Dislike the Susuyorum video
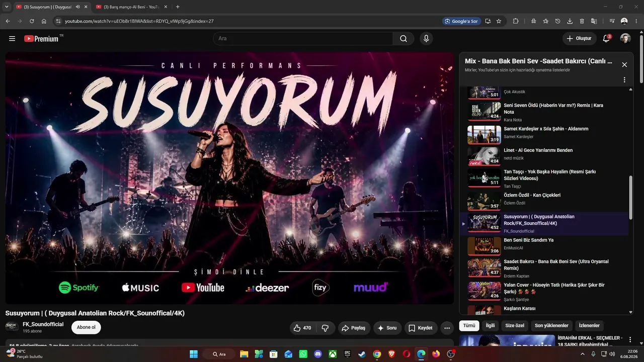This screenshot has width=644, height=362. tap(325, 328)
